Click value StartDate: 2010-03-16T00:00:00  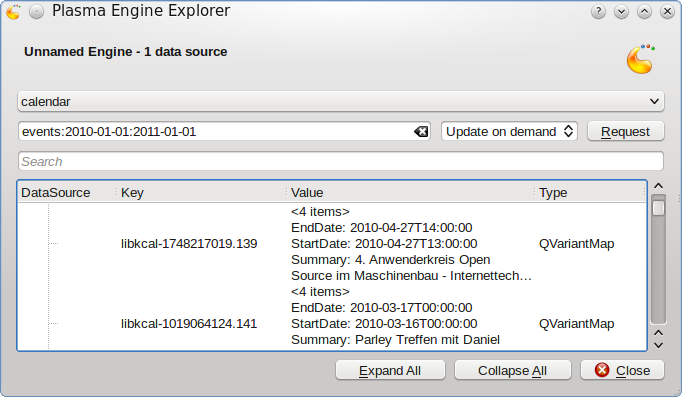[x=384, y=324]
